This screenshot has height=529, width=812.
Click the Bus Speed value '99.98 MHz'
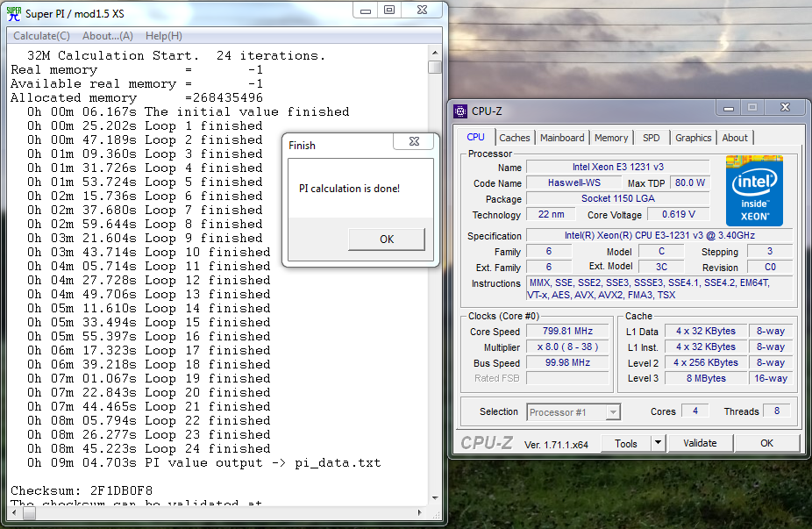567,362
